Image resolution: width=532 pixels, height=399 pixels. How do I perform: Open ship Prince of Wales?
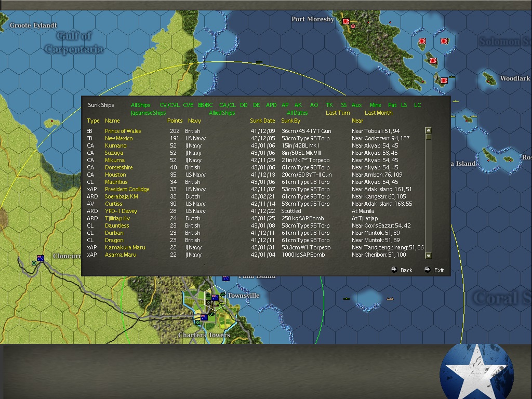123,131
